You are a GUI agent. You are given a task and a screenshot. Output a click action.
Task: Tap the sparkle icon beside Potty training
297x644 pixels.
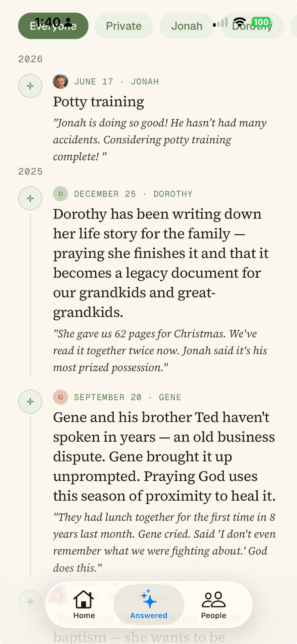pyautogui.click(x=30, y=86)
